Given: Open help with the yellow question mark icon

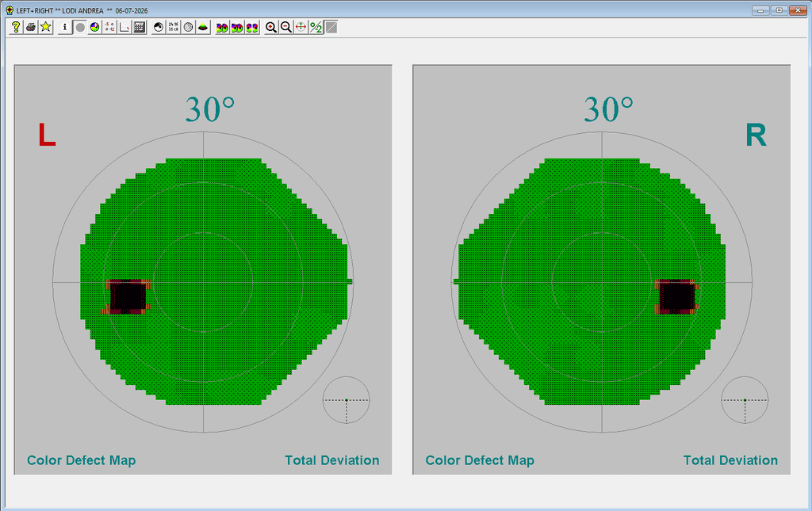Looking at the screenshot, I should (x=16, y=28).
